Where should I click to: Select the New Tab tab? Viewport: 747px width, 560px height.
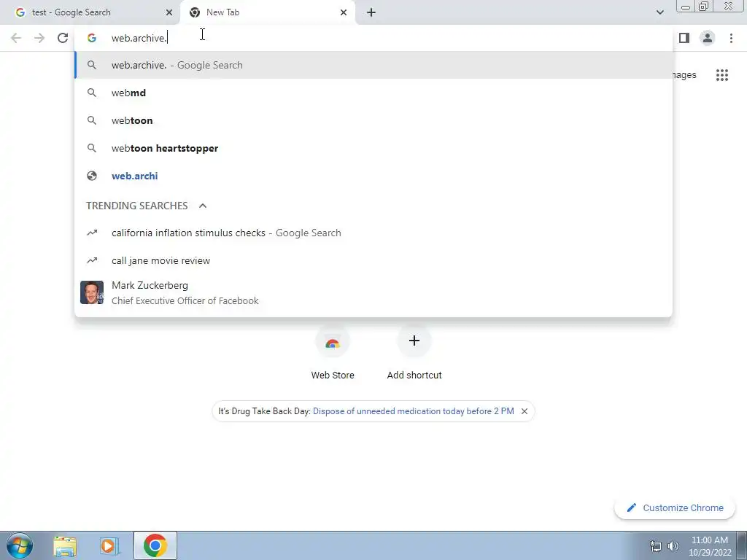point(268,12)
